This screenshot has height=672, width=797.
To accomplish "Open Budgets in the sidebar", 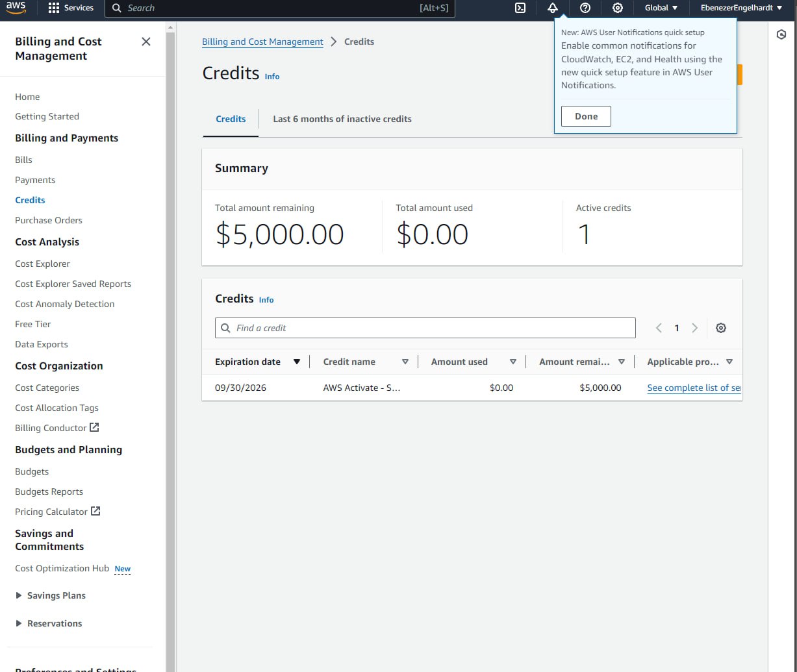I will point(32,471).
